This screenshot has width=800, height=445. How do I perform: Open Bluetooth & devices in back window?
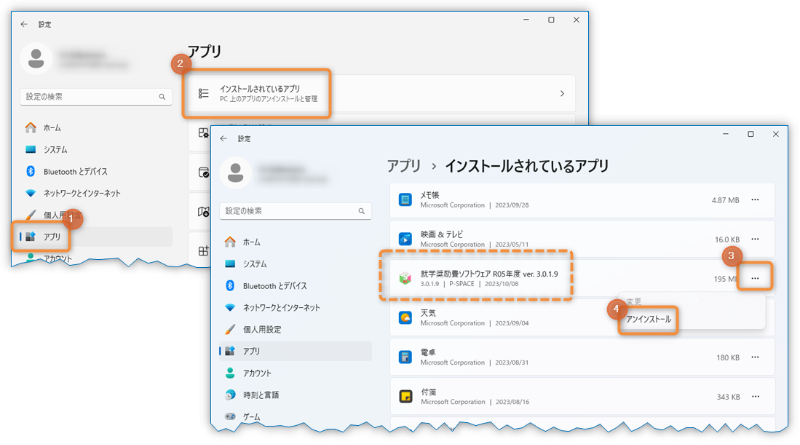click(97, 171)
